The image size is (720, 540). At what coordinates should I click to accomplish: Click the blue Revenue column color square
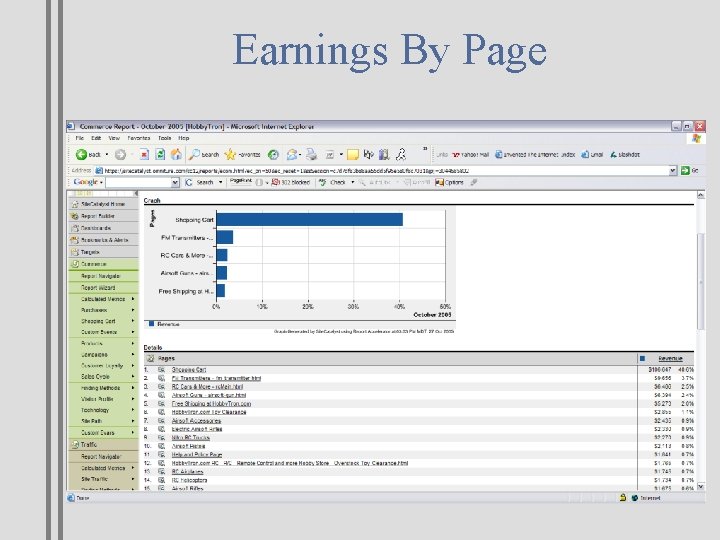(642, 358)
